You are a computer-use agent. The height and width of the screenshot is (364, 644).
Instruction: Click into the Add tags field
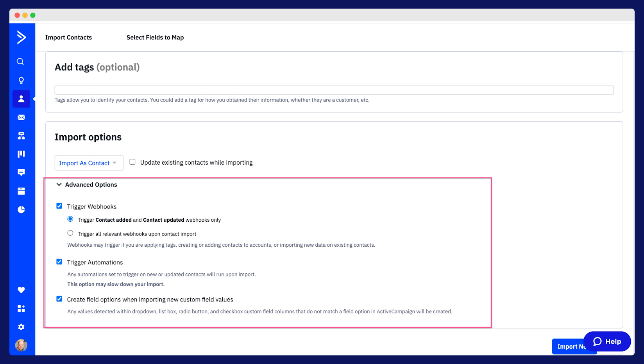pos(334,90)
